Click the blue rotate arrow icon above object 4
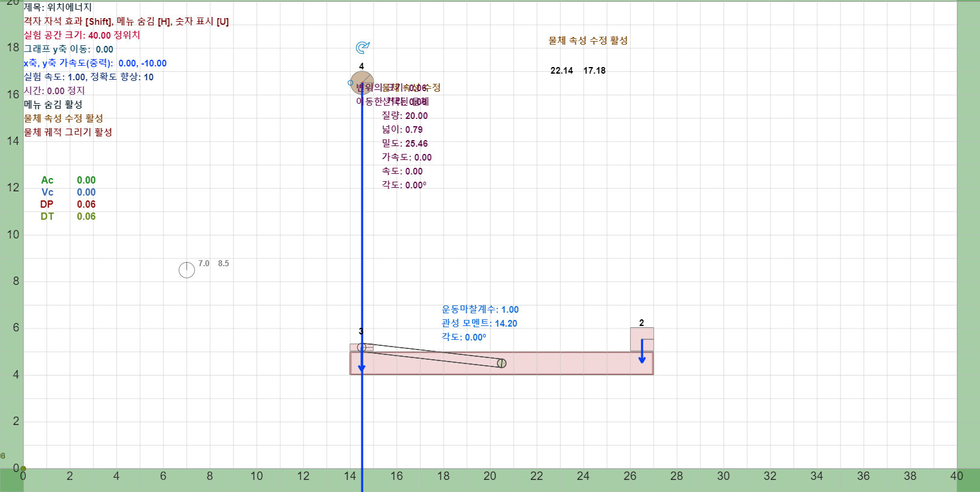The width and height of the screenshot is (980, 492). point(362,47)
